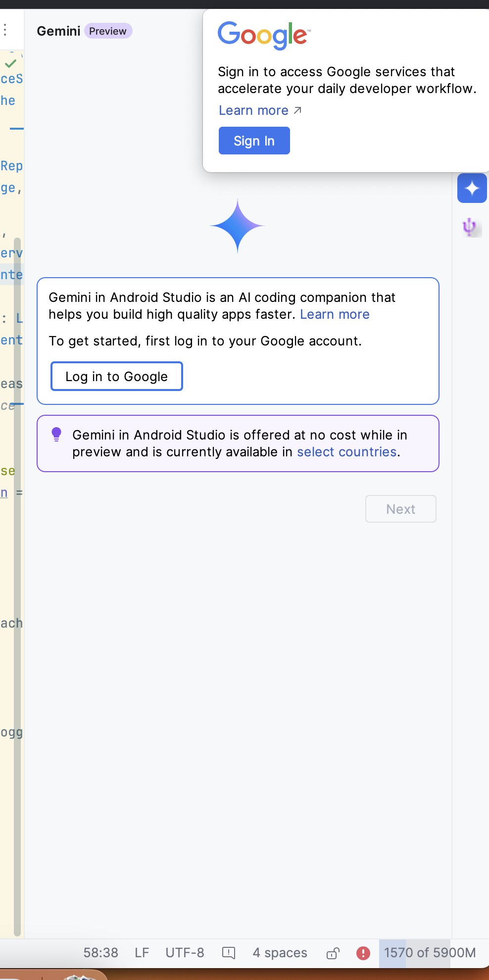The width and height of the screenshot is (489, 980).
Task: Click the Sign In button
Action: 254,141
